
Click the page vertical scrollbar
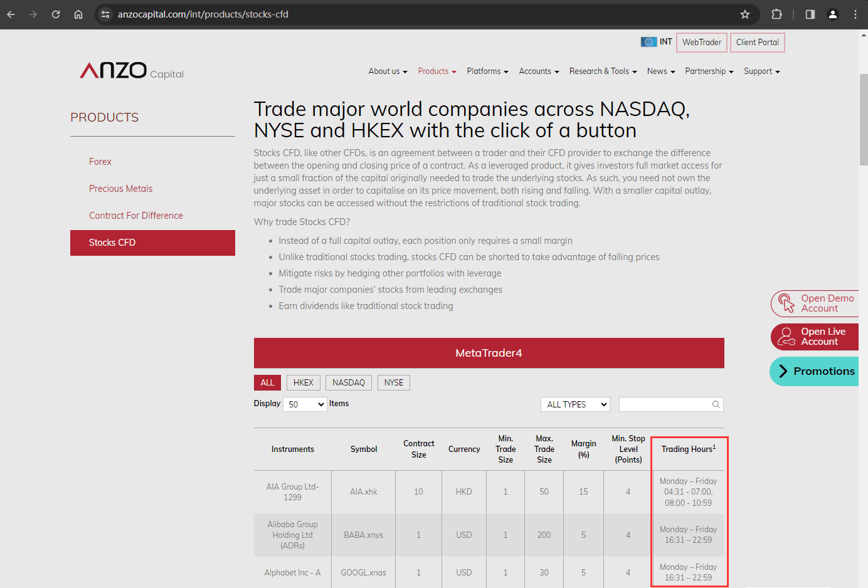tap(864, 119)
